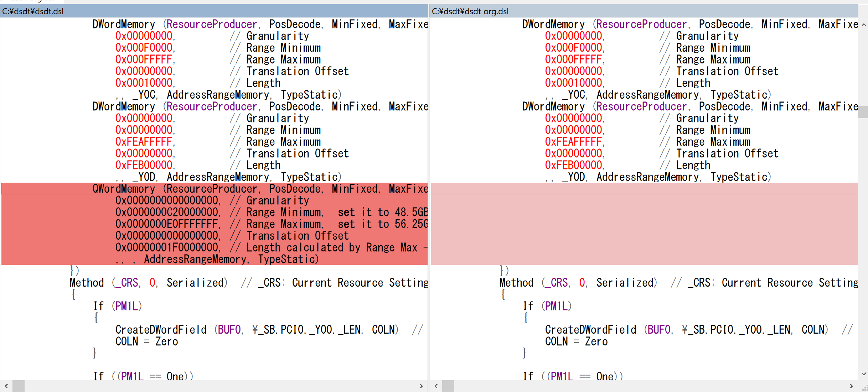Select the C:¥dsdt¥dsdt.dsl pane header

pyautogui.click(x=214, y=11)
